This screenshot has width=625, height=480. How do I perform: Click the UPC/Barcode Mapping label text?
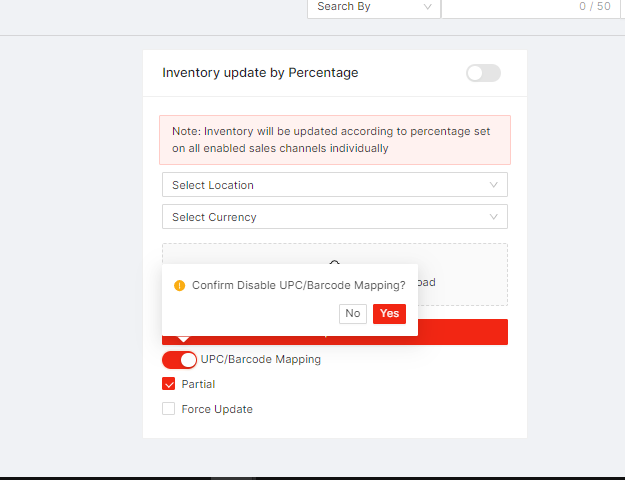point(261,359)
